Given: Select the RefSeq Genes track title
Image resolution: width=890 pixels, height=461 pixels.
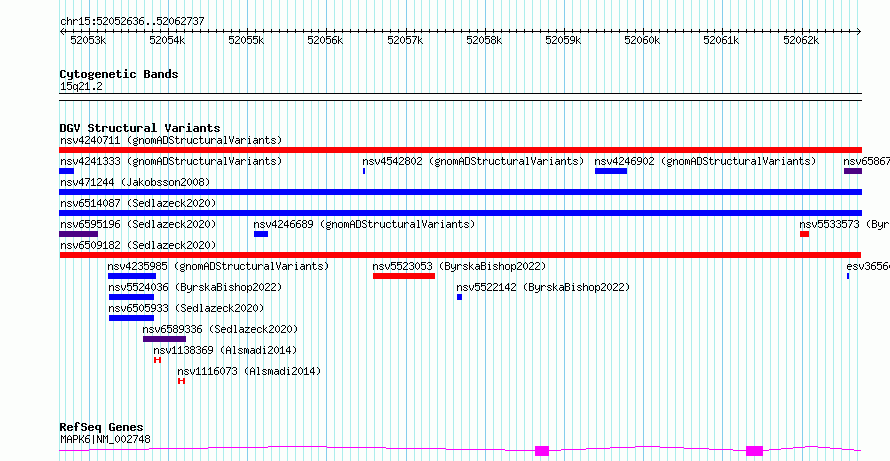Looking at the screenshot, I should [102, 428].
